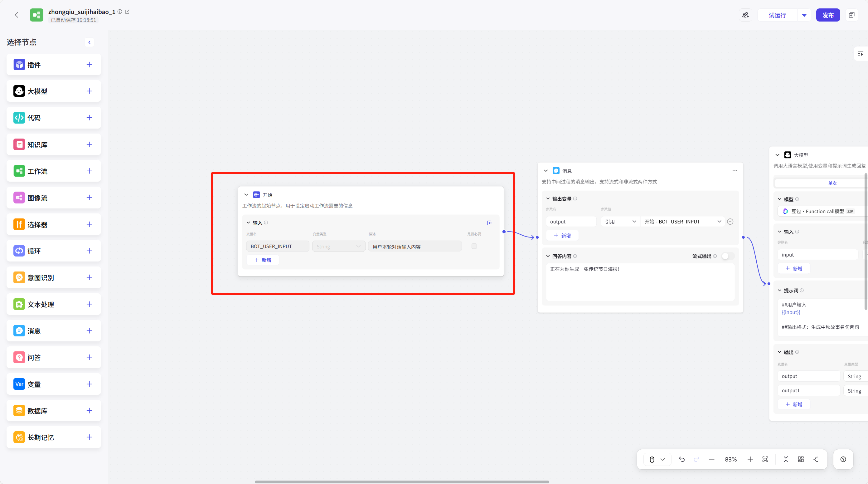Add a 插件 node with plus
The width and height of the screenshot is (868, 484).
89,64
